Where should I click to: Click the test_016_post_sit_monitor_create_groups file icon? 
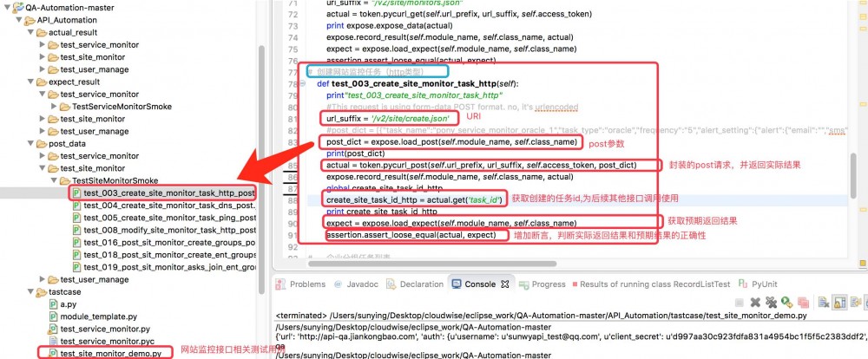[x=77, y=242]
